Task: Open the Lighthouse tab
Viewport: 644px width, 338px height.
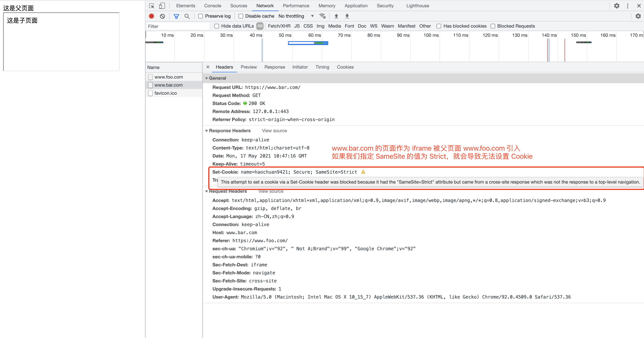Action: point(418,6)
